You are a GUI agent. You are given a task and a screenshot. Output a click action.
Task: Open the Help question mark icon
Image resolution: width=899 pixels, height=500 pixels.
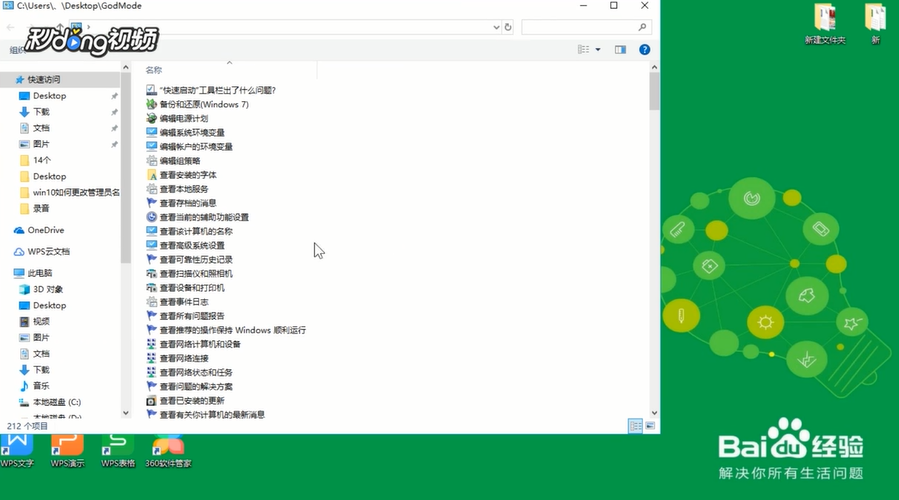pos(644,50)
